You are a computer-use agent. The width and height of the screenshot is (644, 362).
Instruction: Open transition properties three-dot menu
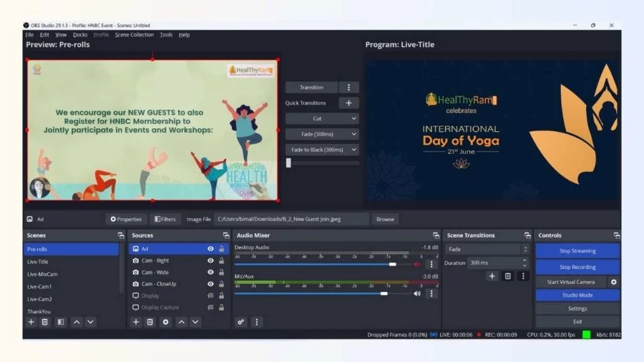point(523,277)
